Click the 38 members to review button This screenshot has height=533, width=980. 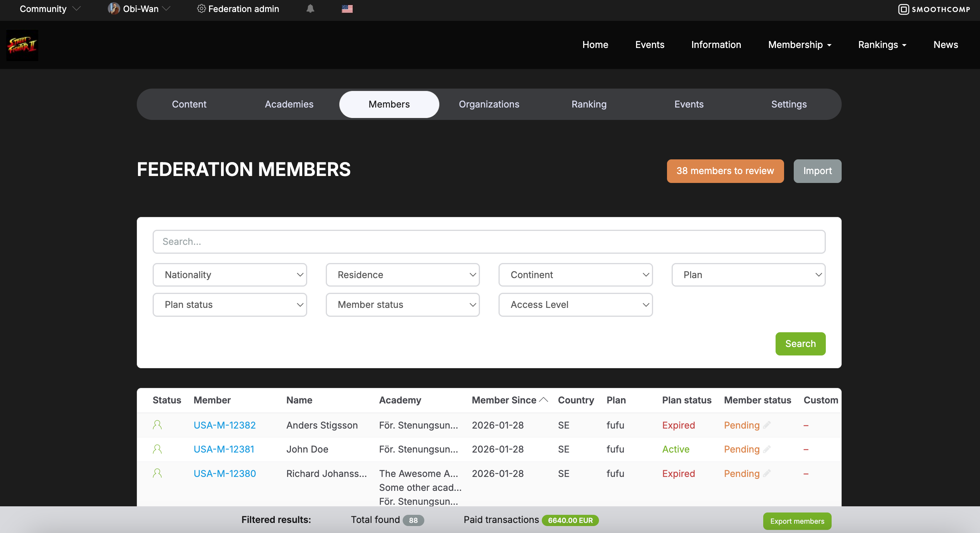pos(725,171)
